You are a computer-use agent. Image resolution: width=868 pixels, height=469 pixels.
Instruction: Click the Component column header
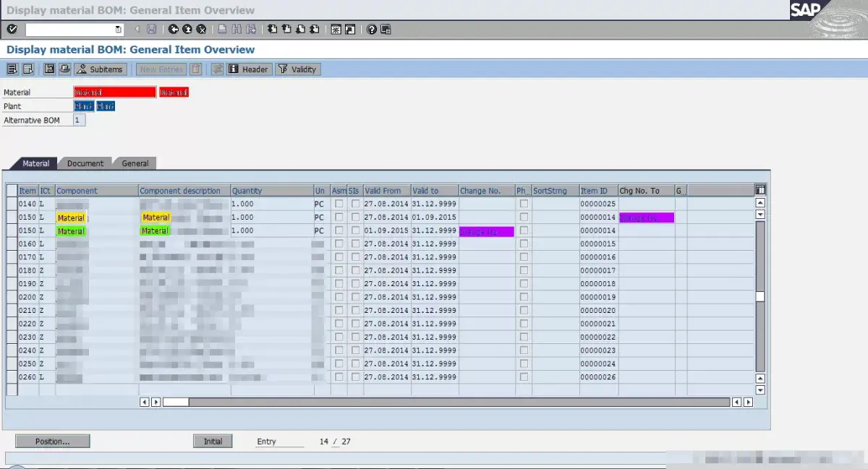click(97, 191)
